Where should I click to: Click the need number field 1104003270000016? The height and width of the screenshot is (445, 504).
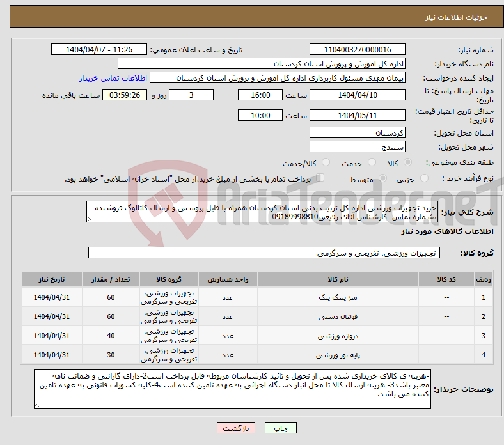coord(357,49)
